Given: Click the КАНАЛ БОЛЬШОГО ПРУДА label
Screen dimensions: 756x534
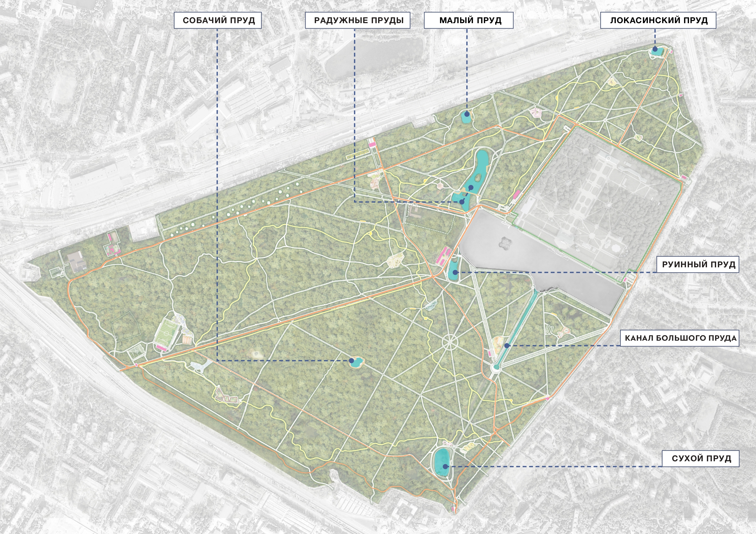Looking at the screenshot, I should pyautogui.click(x=680, y=338).
